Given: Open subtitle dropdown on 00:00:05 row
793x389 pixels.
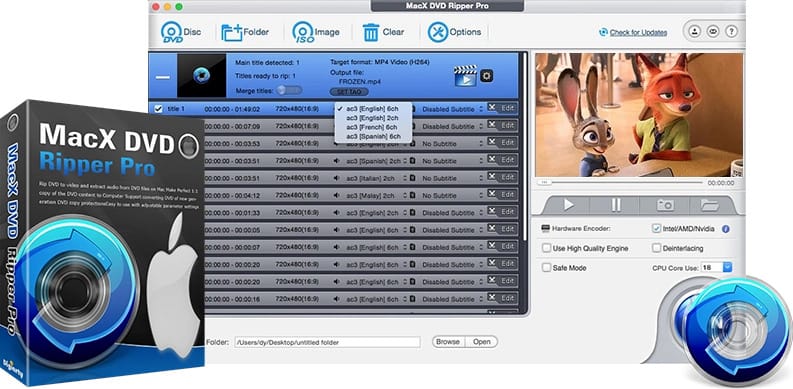Looking at the screenshot, I should pos(452,230).
